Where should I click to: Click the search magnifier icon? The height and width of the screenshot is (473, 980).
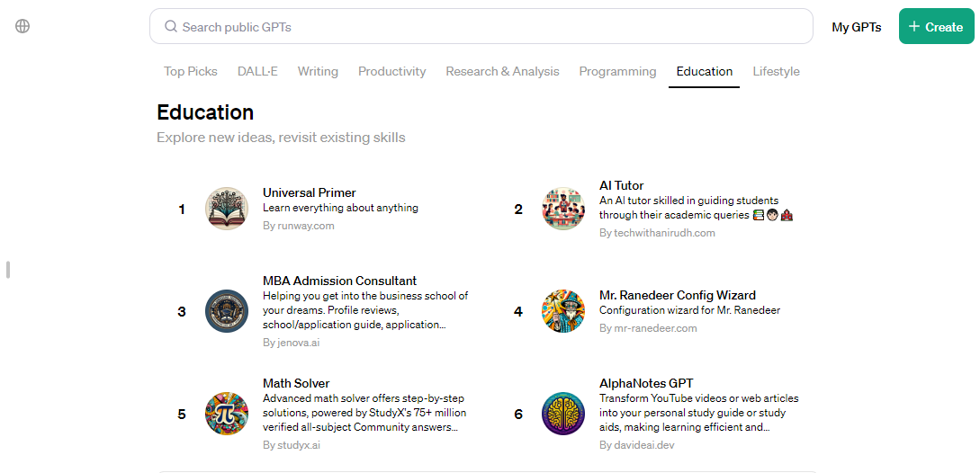coord(171,27)
